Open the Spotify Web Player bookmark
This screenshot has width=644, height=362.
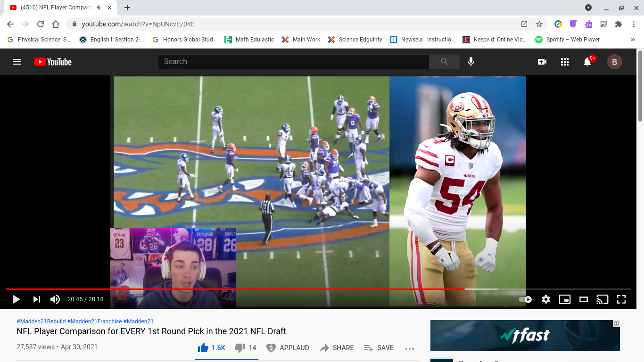click(x=568, y=40)
